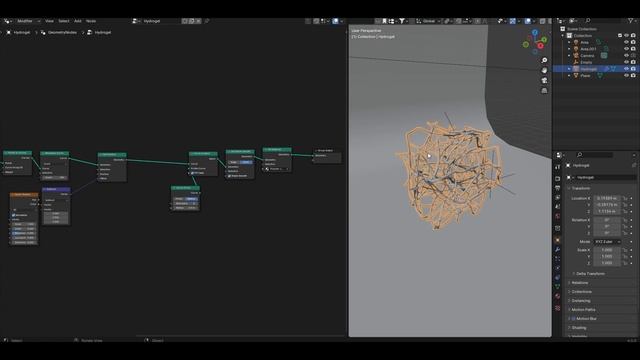The width and height of the screenshot is (640, 360).
Task: Open the View menu in node editor
Action: pyautogui.click(x=49, y=21)
